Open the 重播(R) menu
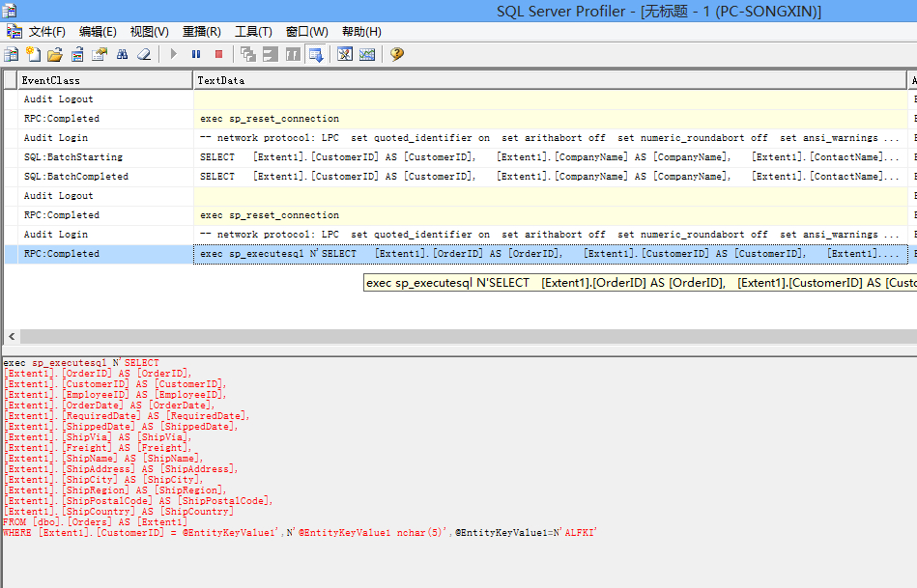The image size is (917, 588). coord(201,32)
